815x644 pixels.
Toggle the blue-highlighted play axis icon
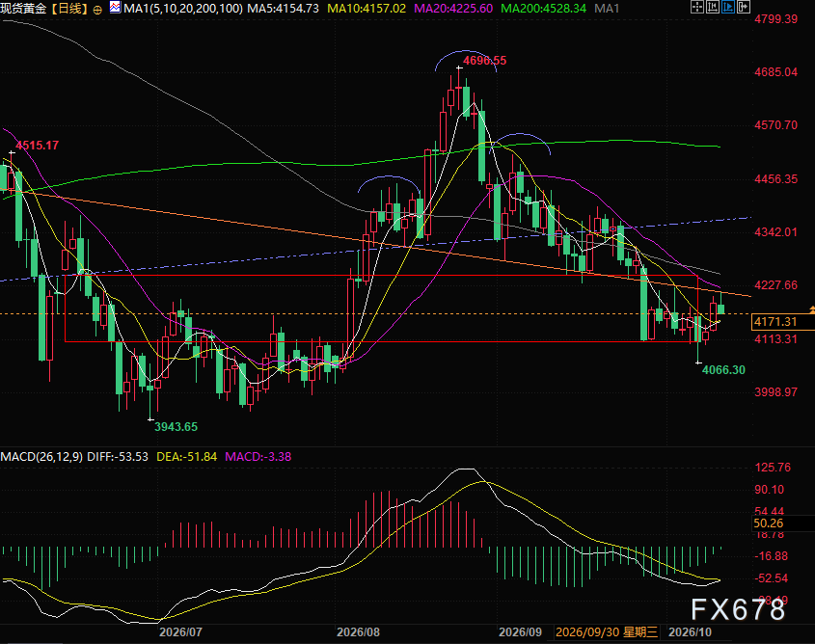point(727,7)
